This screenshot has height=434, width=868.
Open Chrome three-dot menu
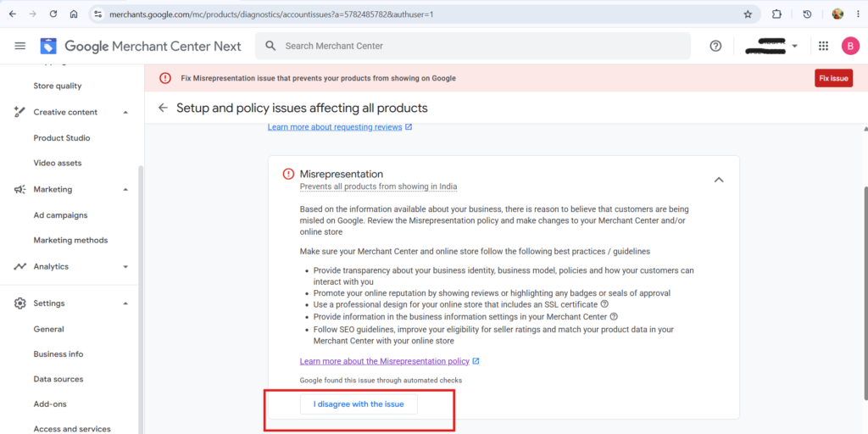tap(858, 14)
